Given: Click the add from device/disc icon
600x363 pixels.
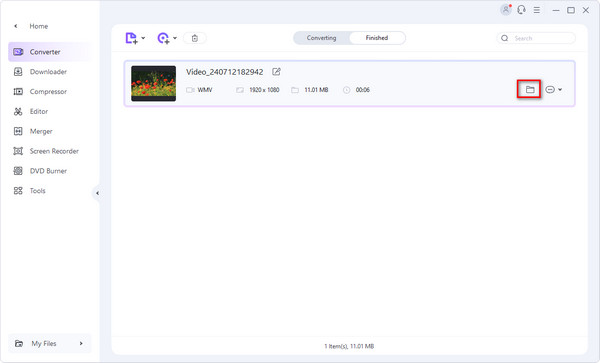Looking at the screenshot, I should (x=163, y=38).
